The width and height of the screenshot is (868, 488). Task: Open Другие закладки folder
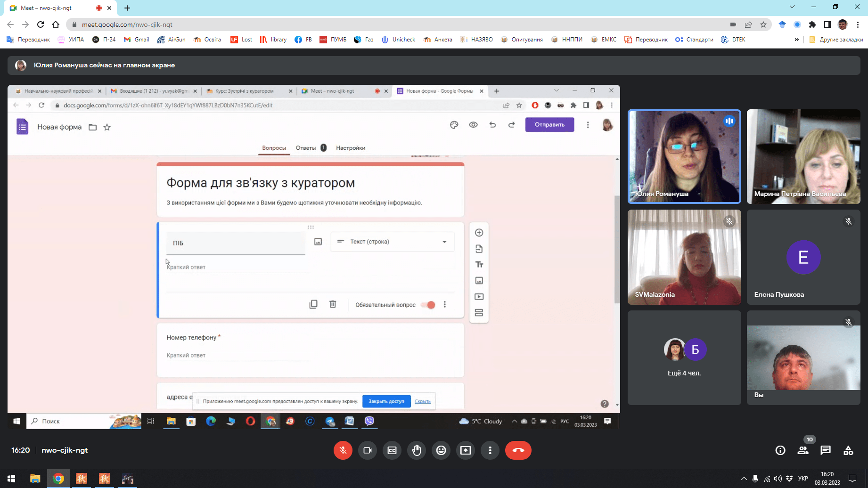pyautogui.click(x=836, y=40)
